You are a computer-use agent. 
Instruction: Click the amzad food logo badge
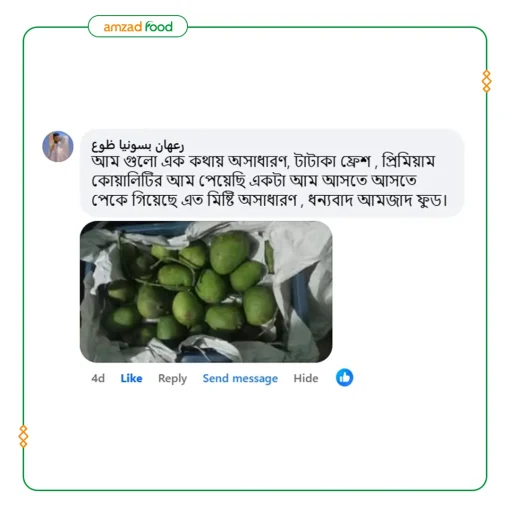138,26
